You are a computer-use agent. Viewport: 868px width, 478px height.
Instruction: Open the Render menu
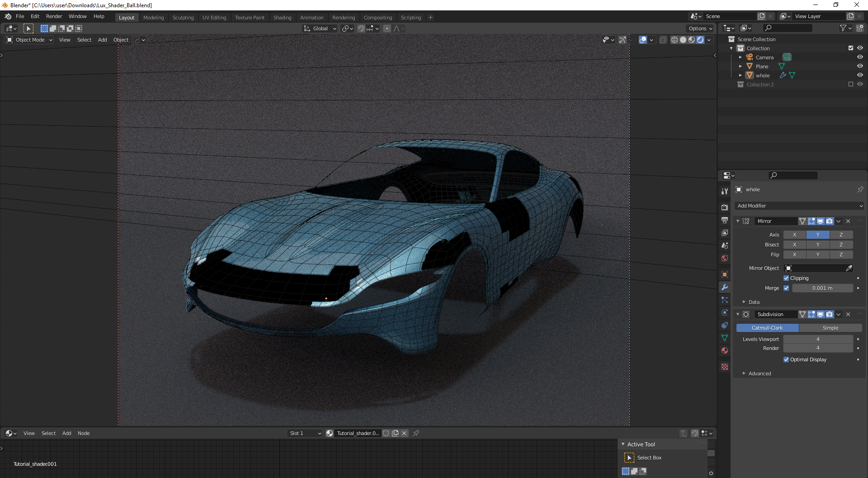(x=54, y=16)
